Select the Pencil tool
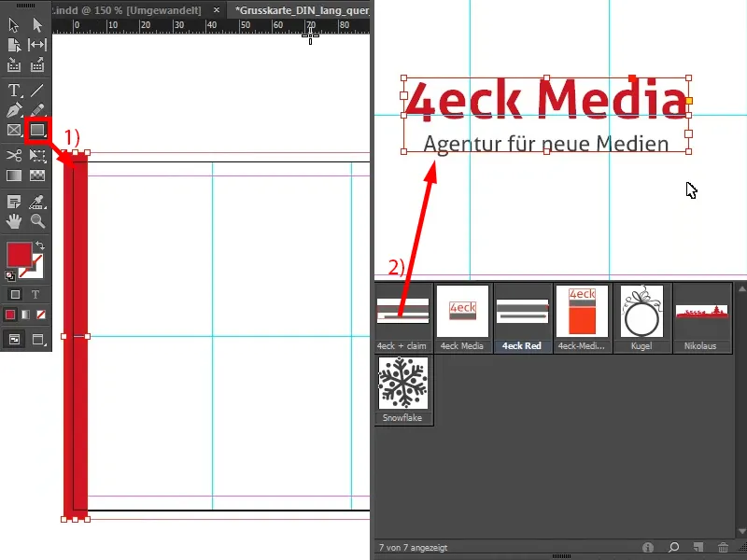This screenshot has width=747, height=560. point(37,110)
